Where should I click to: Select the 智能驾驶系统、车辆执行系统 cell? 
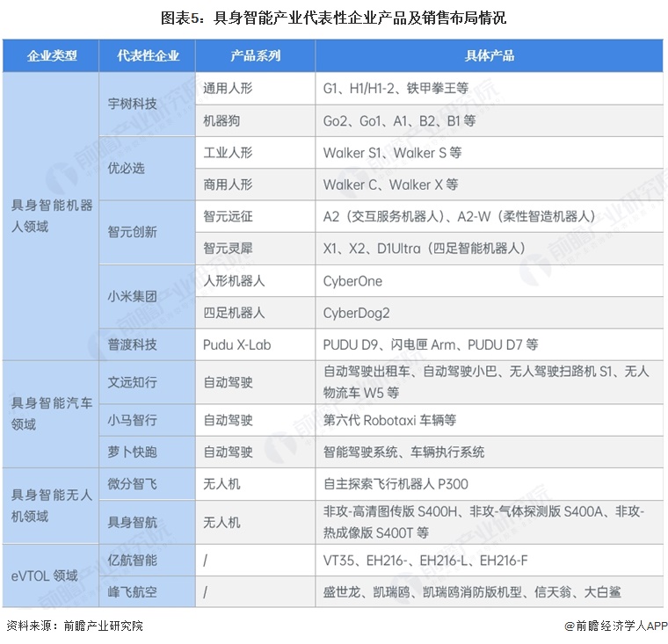pos(489,452)
